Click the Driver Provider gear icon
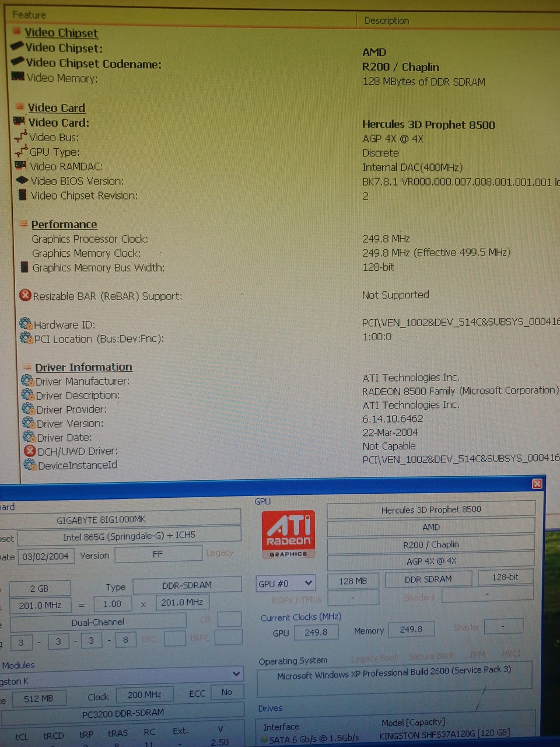 click(x=29, y=409)
